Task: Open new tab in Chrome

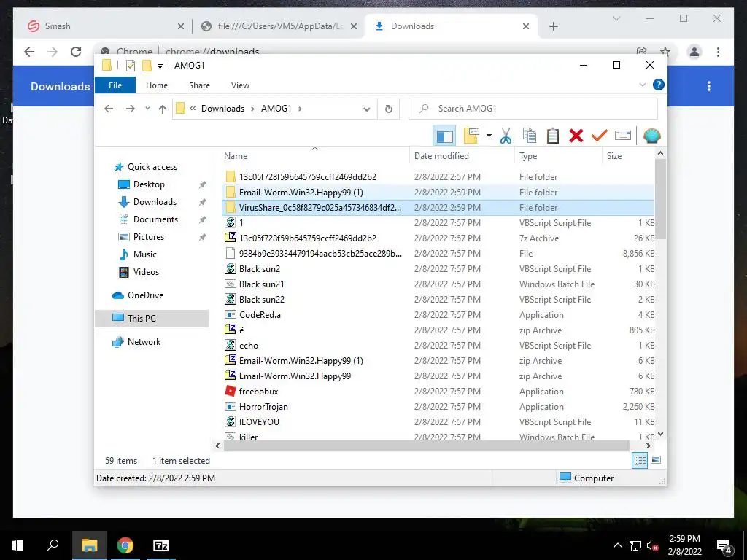Action: click(554, 26)
